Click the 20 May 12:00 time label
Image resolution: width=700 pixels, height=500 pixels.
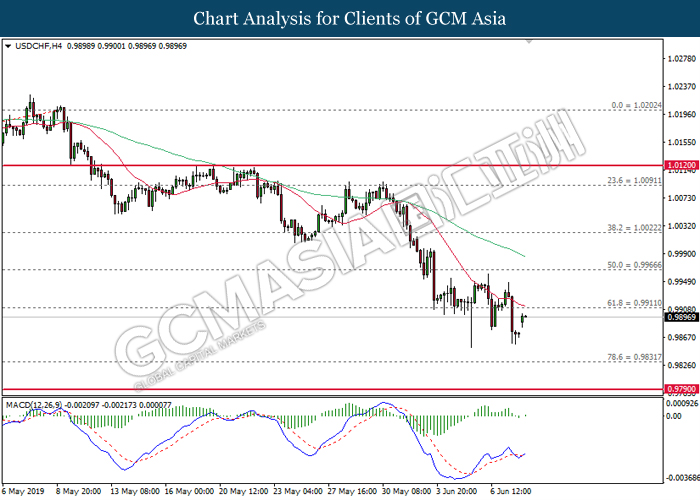244,491
